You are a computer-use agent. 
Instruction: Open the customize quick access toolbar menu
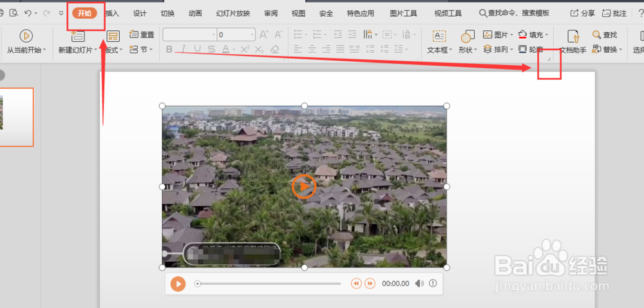coord(61,13)
